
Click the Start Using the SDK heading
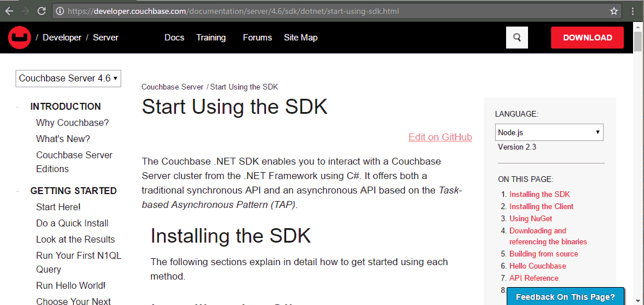(234, 107)
